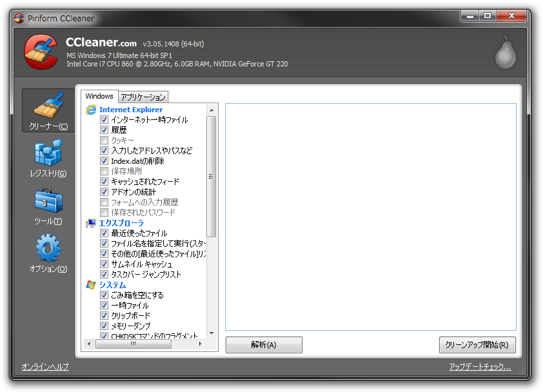Open the アップデートチェック... link
This screenshot has width=543, height=392.
coord(480,366)
